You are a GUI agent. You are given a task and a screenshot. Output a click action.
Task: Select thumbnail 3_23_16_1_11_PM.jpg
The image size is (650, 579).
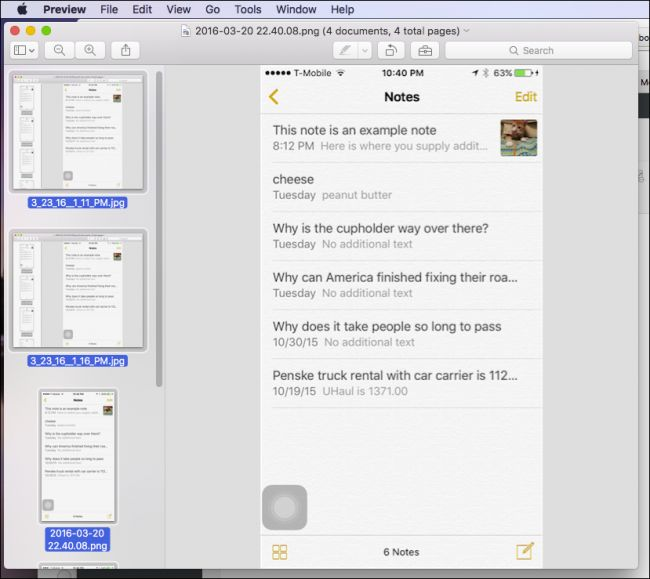78,132
